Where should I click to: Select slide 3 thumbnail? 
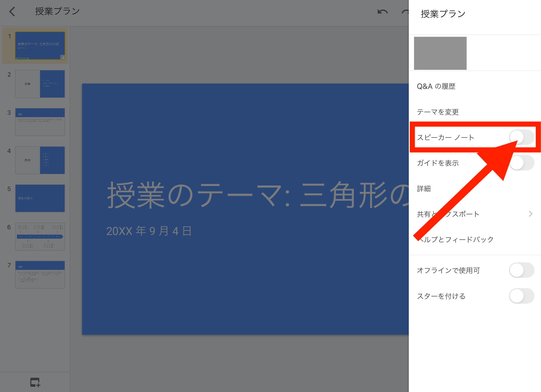point(40,122)
